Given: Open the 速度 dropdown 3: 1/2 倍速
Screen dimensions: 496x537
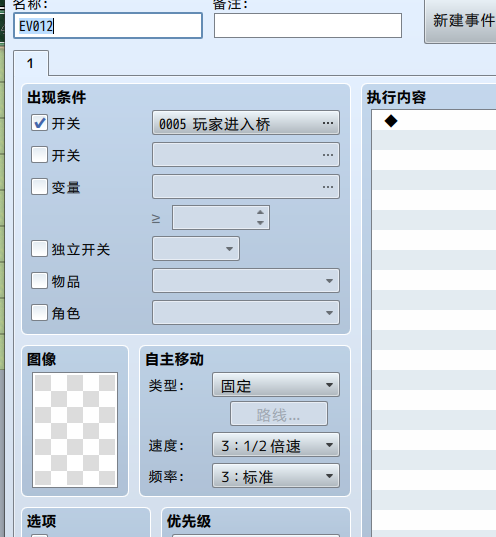Looking at the screenshot, I should click(276, 445).
